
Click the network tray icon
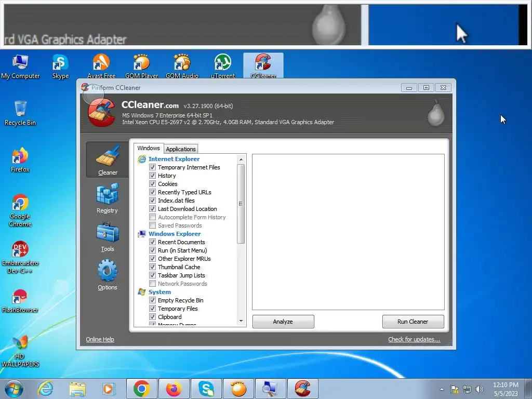tap(467, 389)
